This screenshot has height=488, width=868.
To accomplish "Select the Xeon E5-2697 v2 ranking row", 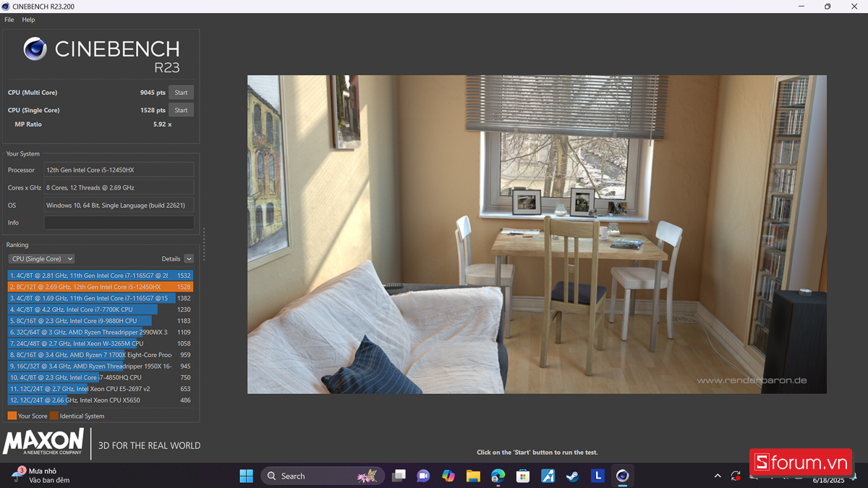I will click(x=101, y=389).
